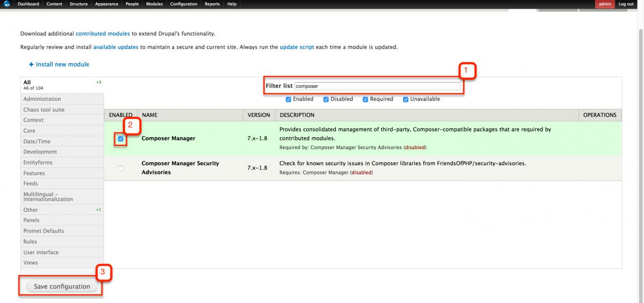
Task: Open the Help menu
Action: (232, 4)
